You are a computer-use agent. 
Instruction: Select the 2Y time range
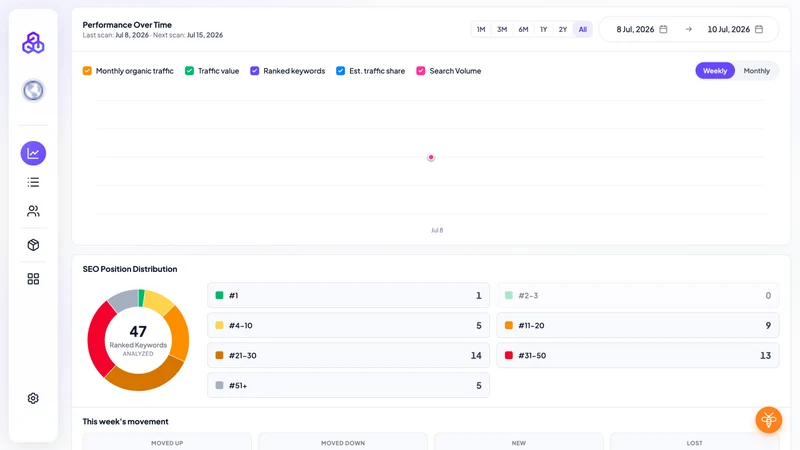pos(563,30)
